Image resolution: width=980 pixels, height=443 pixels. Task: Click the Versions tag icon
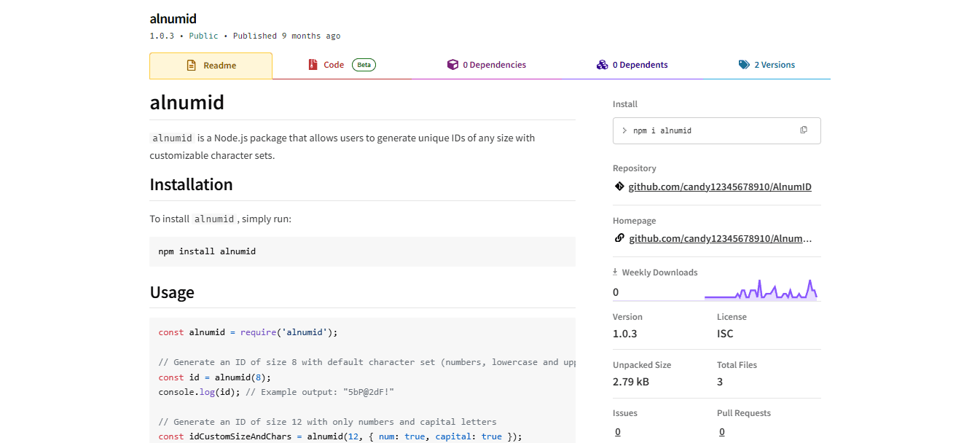tap(744, 65)
